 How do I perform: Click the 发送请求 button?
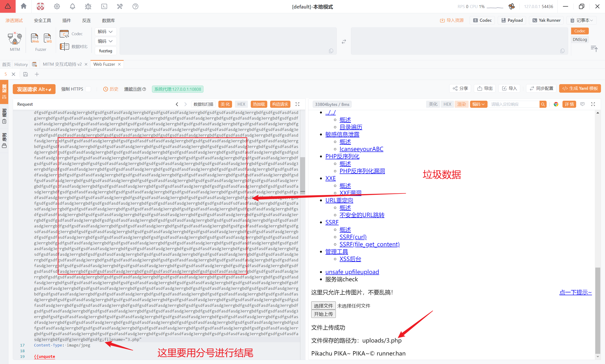34,89
